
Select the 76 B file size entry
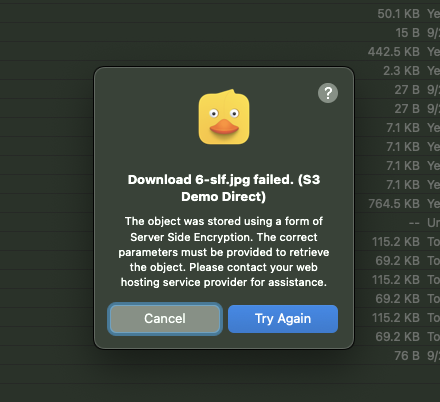point(407,356)
